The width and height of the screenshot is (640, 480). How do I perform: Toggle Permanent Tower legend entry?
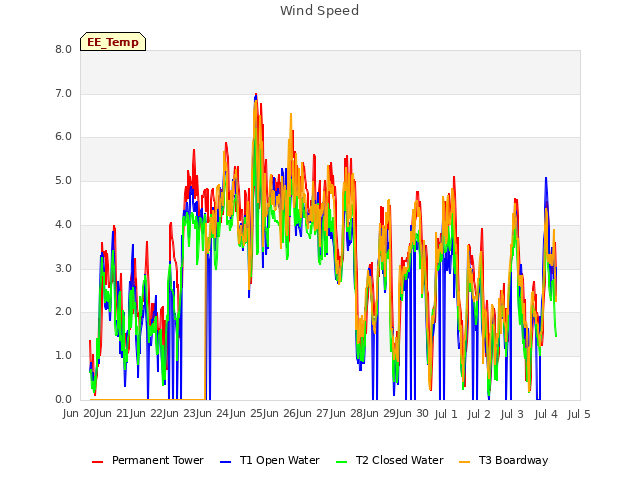click(148, 460)
